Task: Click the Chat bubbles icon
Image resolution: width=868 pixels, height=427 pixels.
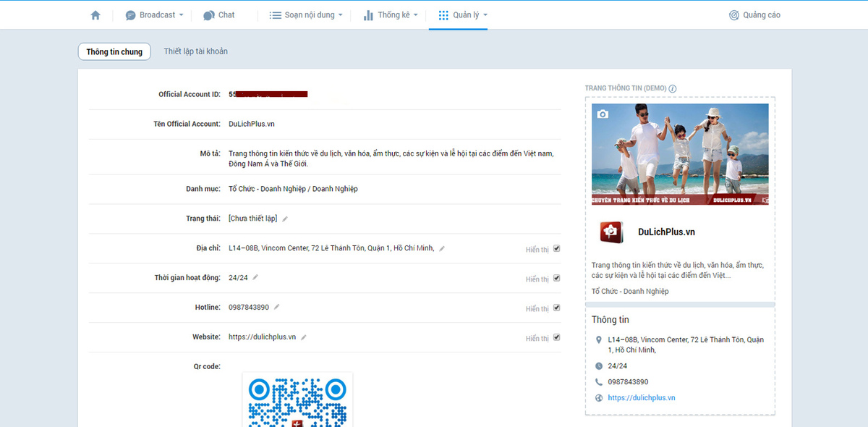Action: click(x=209, y=15)
